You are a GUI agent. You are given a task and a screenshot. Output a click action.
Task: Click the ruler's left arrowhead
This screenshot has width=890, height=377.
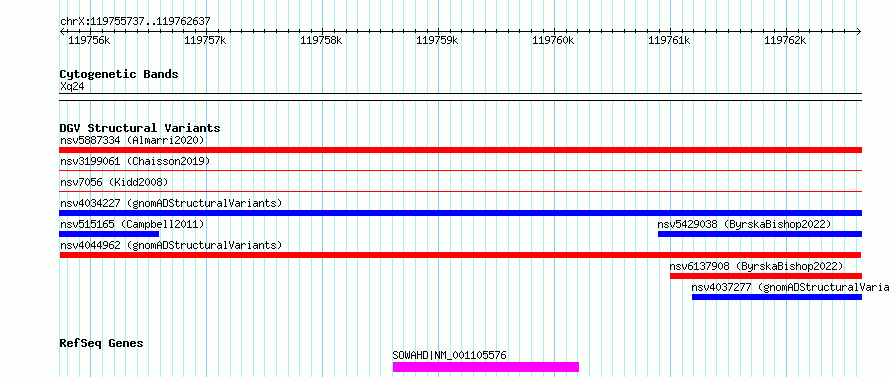click(62, 31)
